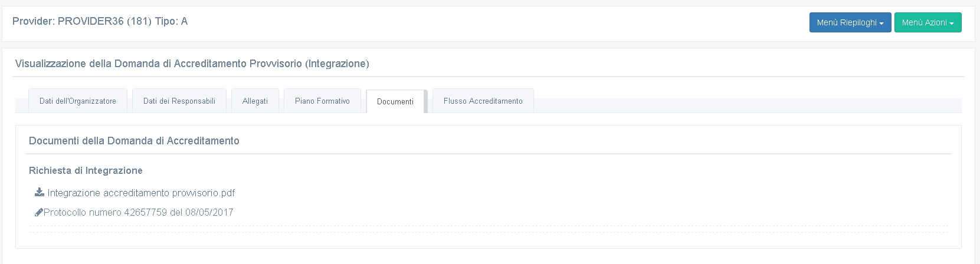Click the date 08/05/2017 in protocol line
This screenshot has width=980, height=264.
click(209, 212)
